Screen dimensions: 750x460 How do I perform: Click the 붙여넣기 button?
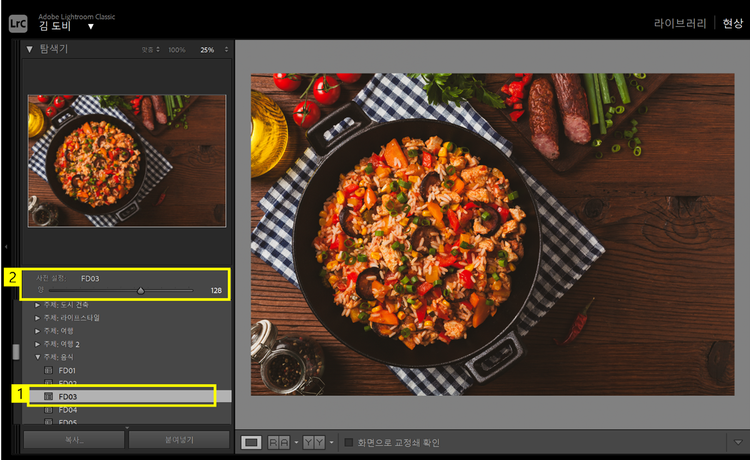[179, 440]
